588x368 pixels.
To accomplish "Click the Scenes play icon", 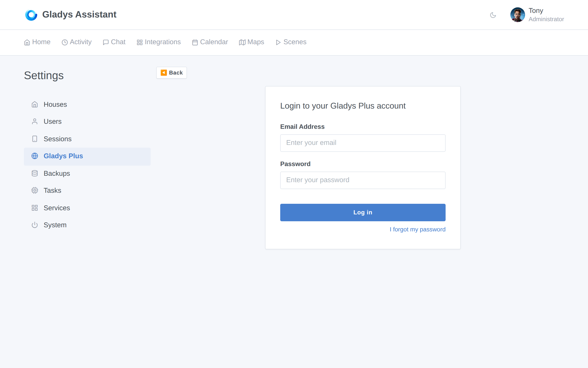I will click(278, 42).
